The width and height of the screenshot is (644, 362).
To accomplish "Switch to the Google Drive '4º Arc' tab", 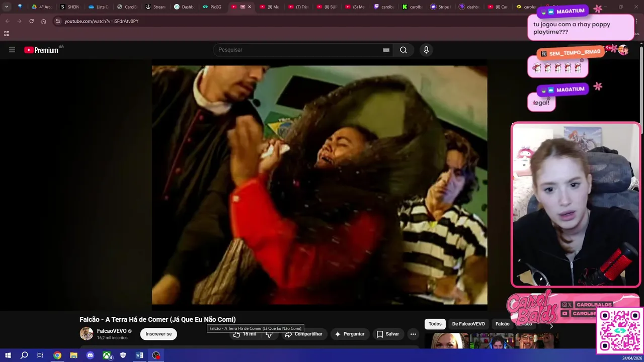I will click(x=42, y=7).
